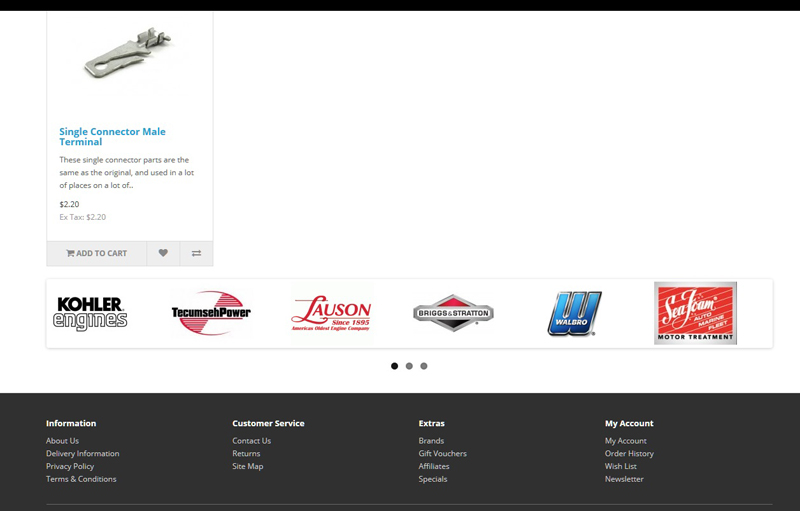Click the Sea Foam Motor Treatment logo
This screenshot has height=511, width=800.
coord(695,313)
